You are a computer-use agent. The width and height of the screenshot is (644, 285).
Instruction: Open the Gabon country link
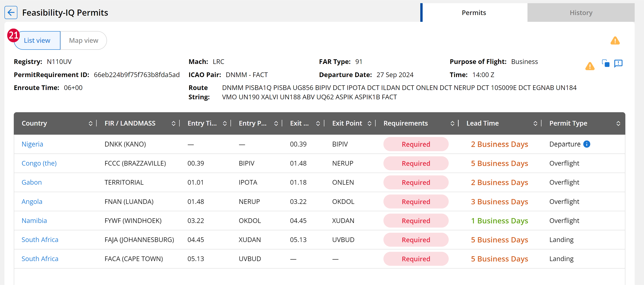(x=32, y=182)
